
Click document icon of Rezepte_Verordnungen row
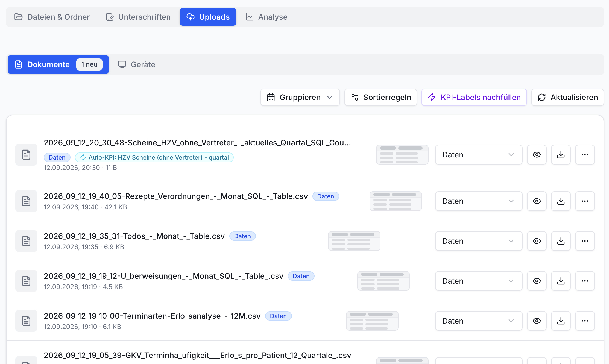26,201
